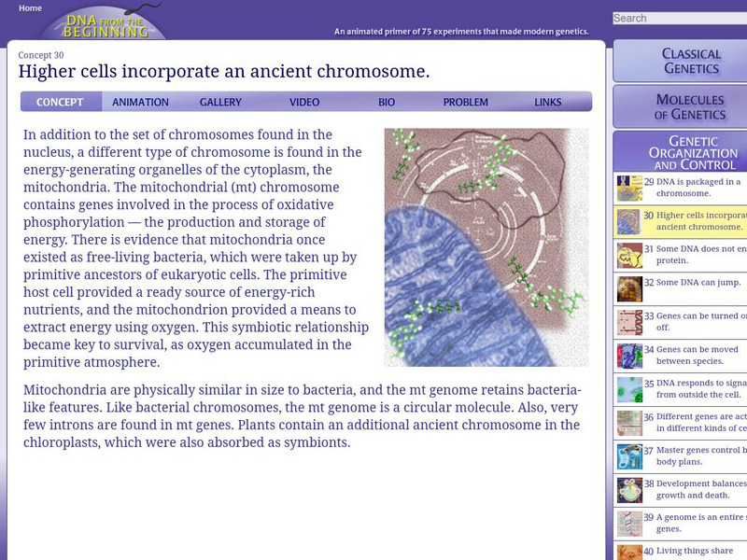
Task: Switch to the ANIMATION tab
Action: pyautogui.click(x=141, y=102)
